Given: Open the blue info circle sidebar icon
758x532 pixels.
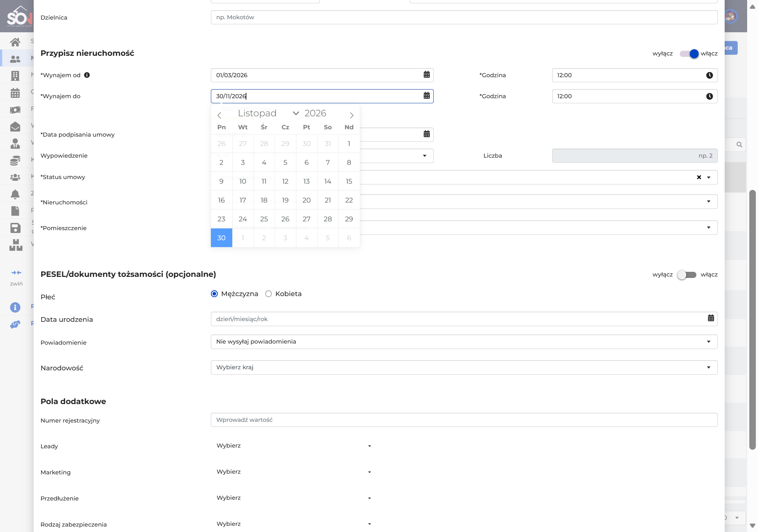Looking at the screenshot, I should [x=15, y=307].
